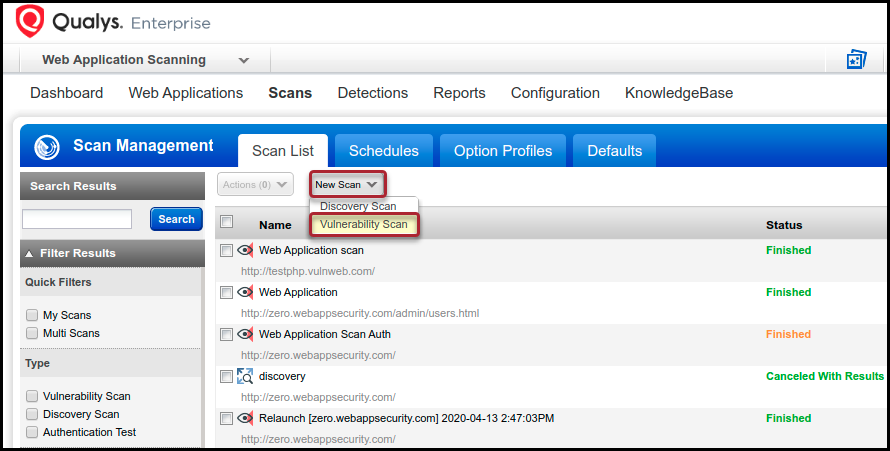Open the Detections section
Viewport: 890px width, 451px height.
pyautogui.click(x=372, y=93)
